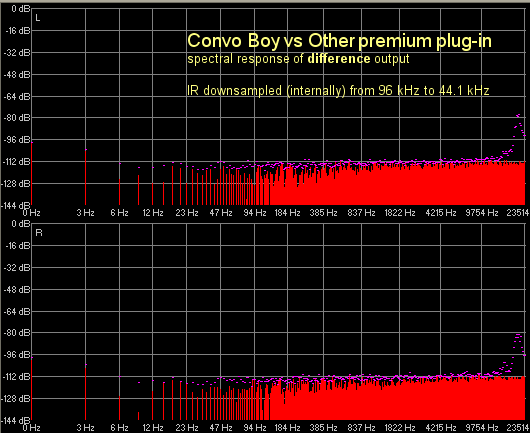Click the 385 Hz label under the L graph
The image size is (530, 433).
point(323,213)
